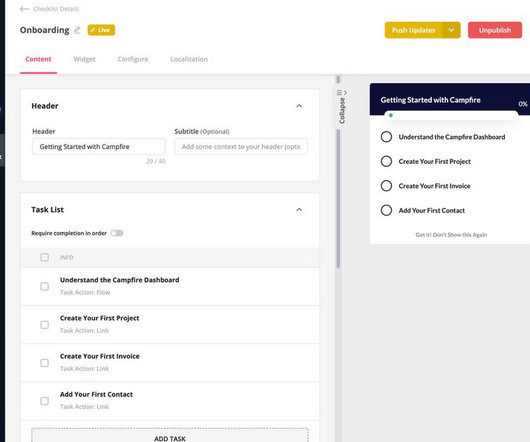This screenshot has height=442, width=530.
Task: Click the Subtitle optional input field
Action: point(241,147)
